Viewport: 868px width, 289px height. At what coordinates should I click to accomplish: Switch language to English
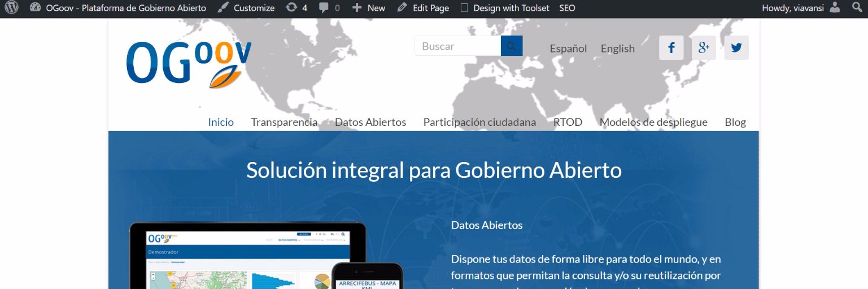point(618,49)
